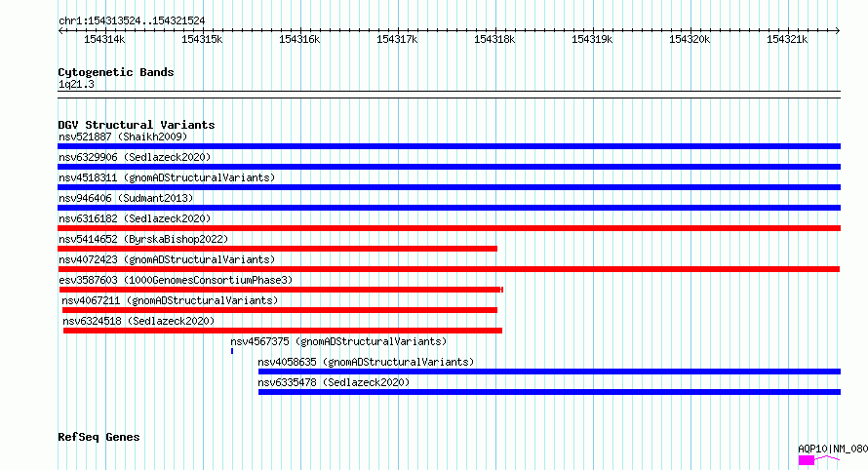
Task: Click the Cytogenetic Bands track title
Action: (x=116, y=72)
